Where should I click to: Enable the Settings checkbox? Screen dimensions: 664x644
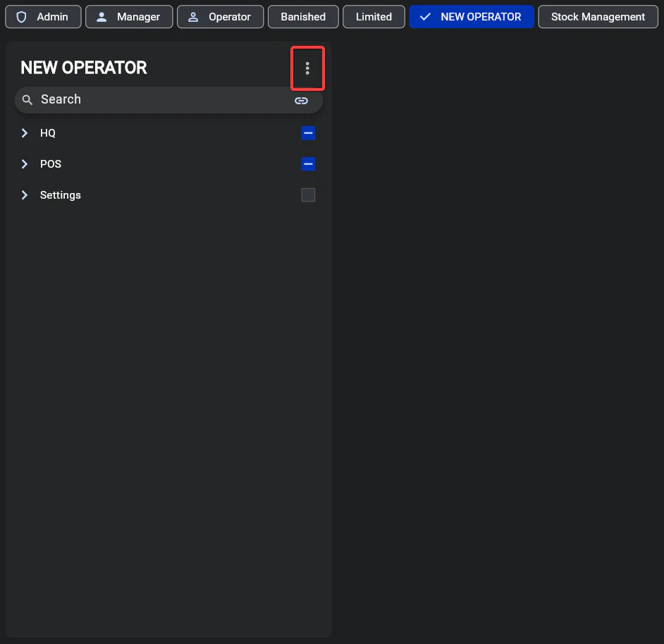click(x=308, y=195)
